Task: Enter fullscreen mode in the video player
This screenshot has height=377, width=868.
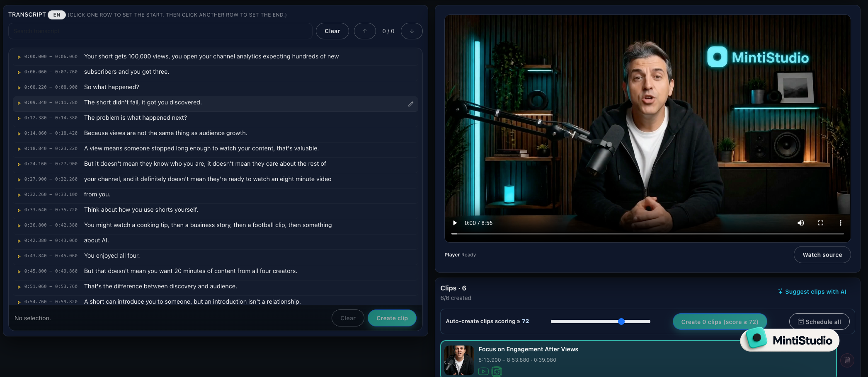Action: (x=820, y=223)
